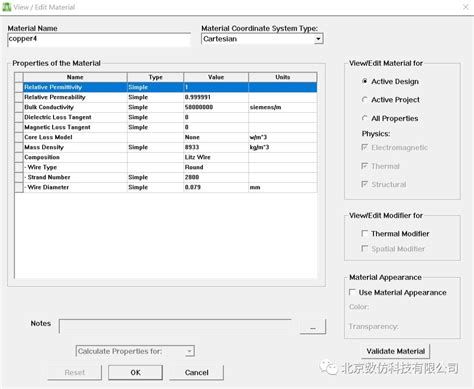Open Material Coordinate System Type dropdown
Screen dimensions: 474x389
pos(318,39)
